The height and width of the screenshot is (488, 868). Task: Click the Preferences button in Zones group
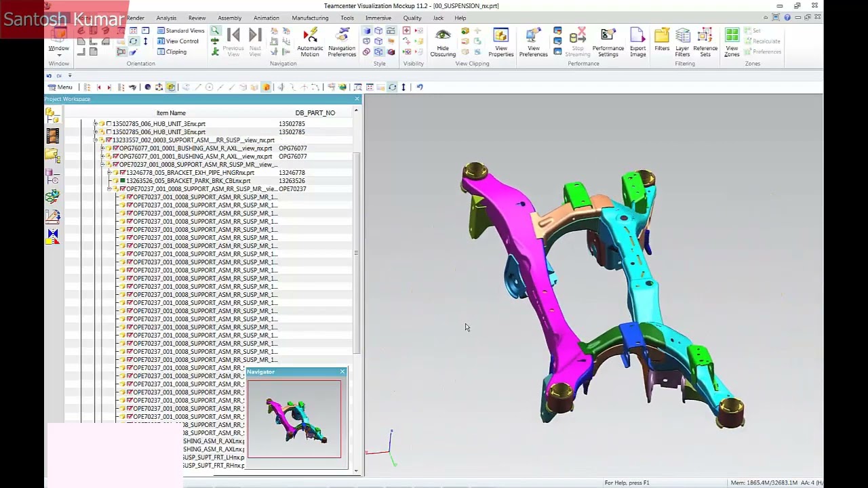(x=762, y=52)
